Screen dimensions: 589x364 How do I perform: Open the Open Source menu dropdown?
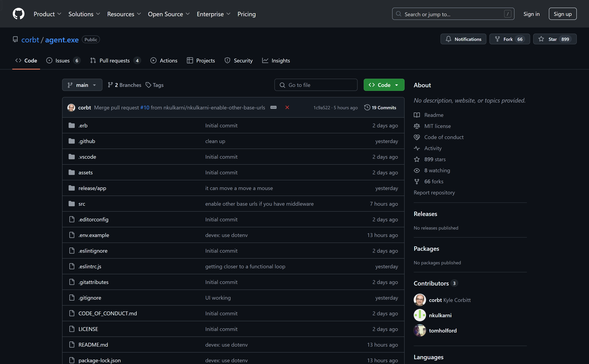[169, 14]
